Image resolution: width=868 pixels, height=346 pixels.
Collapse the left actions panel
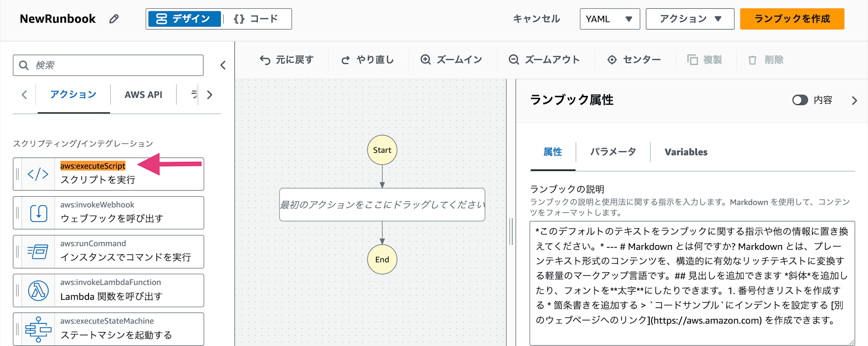tap(223, 65)
